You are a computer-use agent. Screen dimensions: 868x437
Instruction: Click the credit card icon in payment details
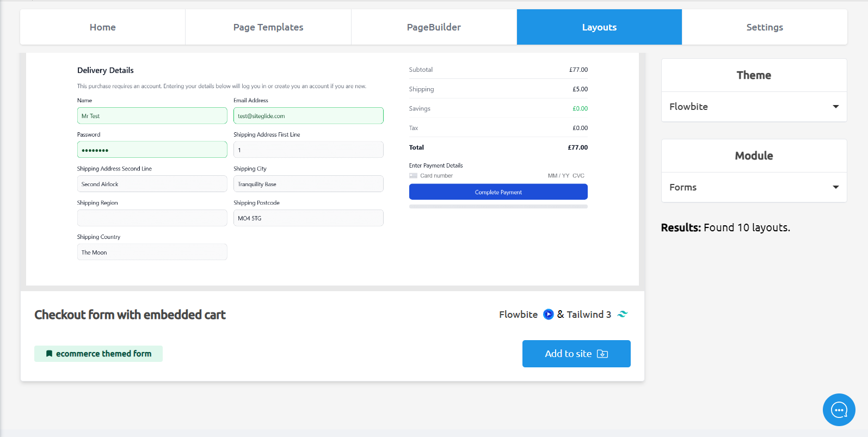414,176
